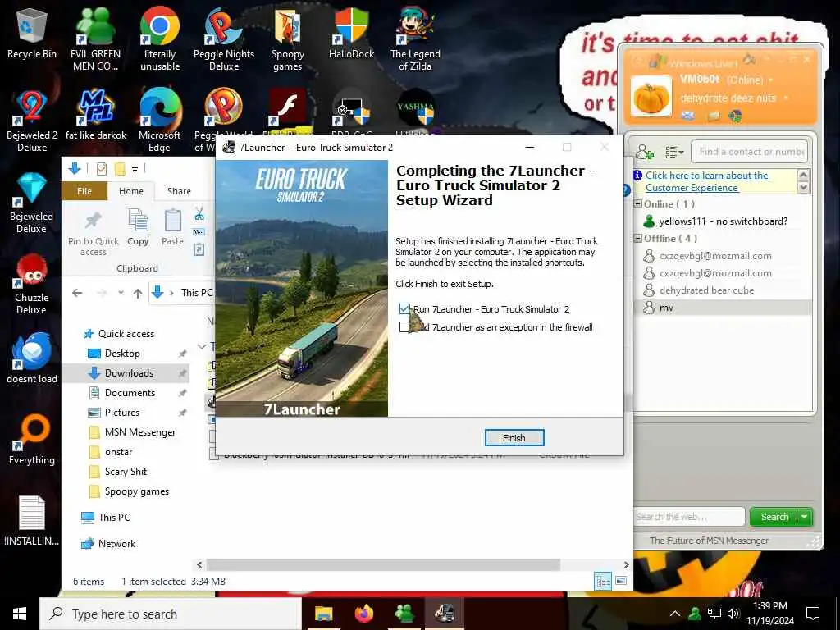Open Messenger green people taskbar icon
The height and width of the screenshot is (630, 840).
pos(404,614)
